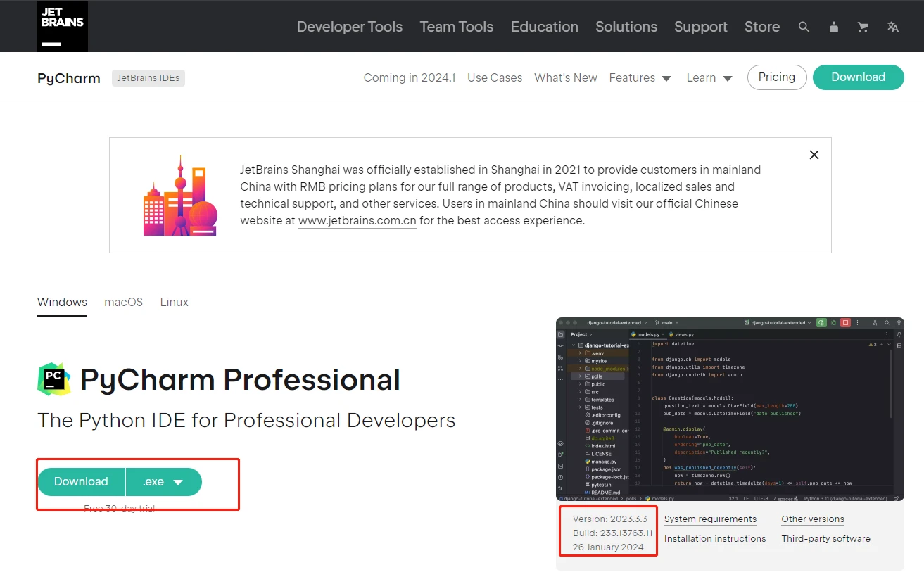
Task: Switch to the macOS tab
Action: (124, 302)
